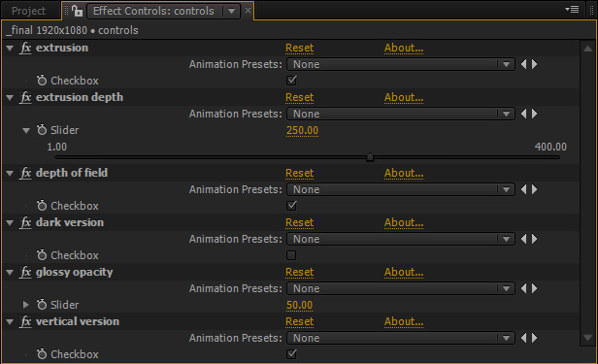Viewport: 598px width, 364px height.
Task: Toggle the fx switch for dark version
Action: click(x=25, y=222)
